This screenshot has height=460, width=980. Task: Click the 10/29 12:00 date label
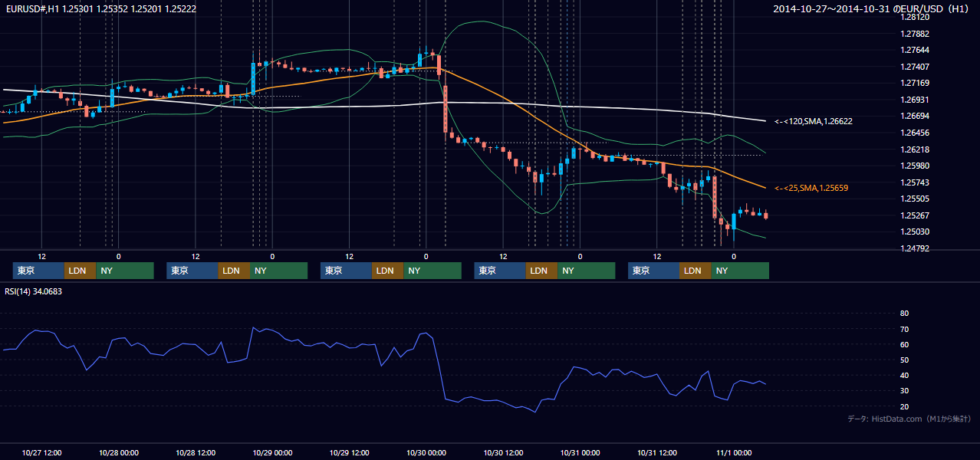point(349,452)
